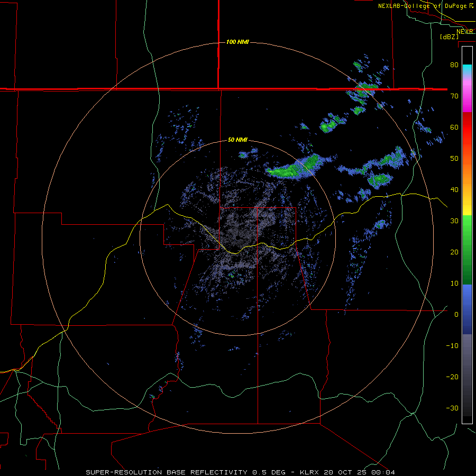
Task: Click the cyan top of the color scale
Action: click(x=467, y=68)
